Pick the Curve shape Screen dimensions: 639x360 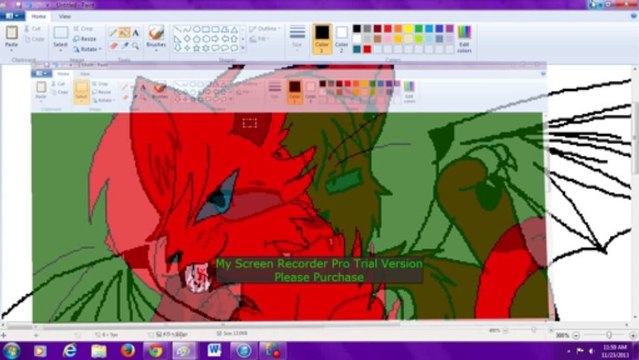[187, 29]
